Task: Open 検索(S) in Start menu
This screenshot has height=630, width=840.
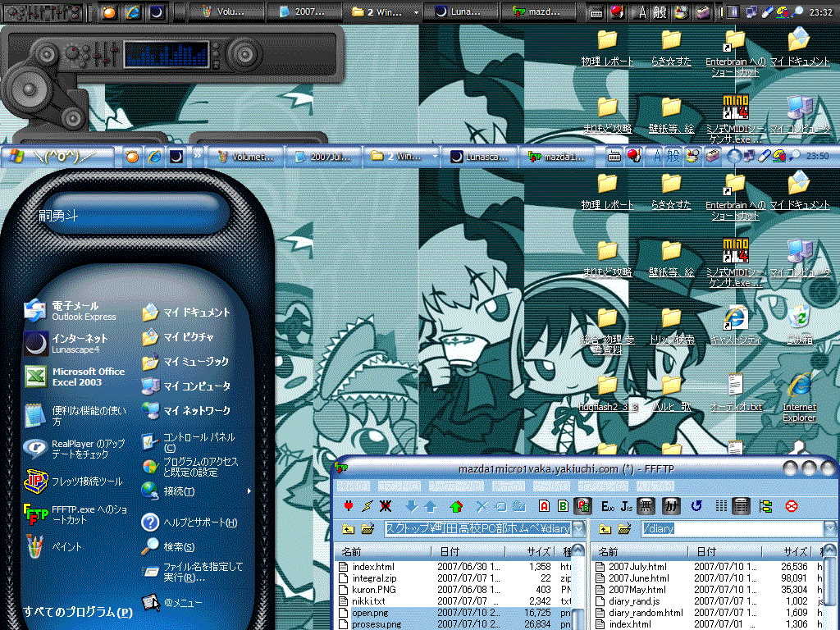Action: [x=169, y=546]
